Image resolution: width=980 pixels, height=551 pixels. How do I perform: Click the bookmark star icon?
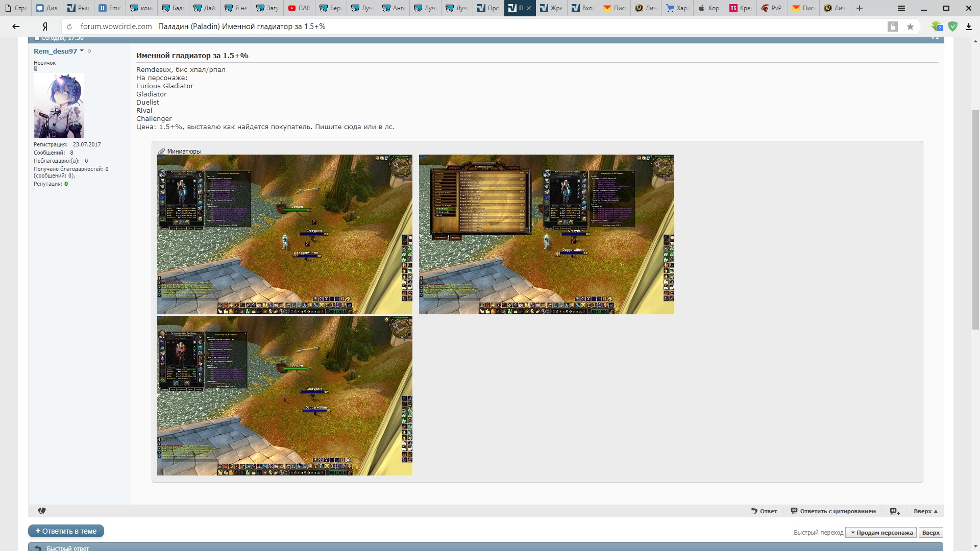pyautogui.click(x=910, y=27)
